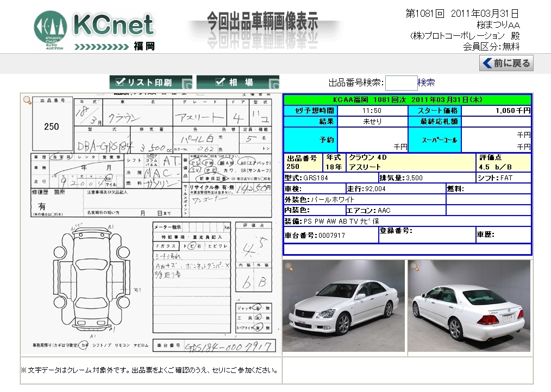Image resolution: width=551 pixels, height=392 pixels.
Task: Enlarge the front car photo using its magnifier icon
Action: pyautogui.click(x=289, y=267)
